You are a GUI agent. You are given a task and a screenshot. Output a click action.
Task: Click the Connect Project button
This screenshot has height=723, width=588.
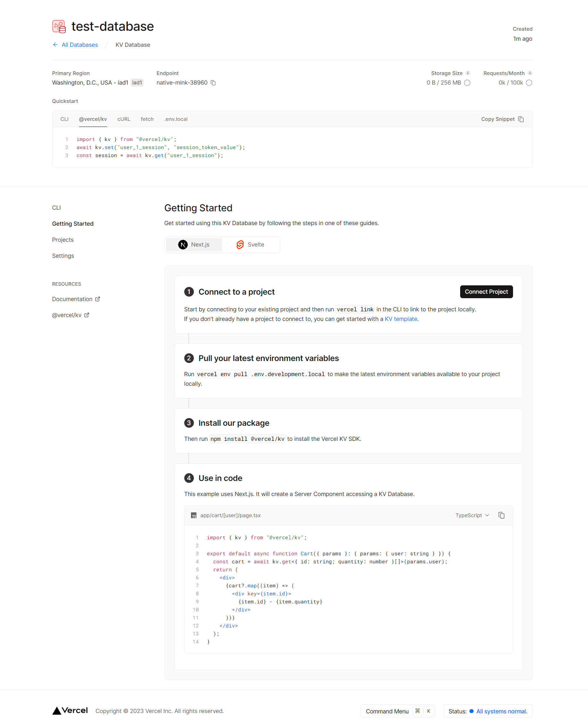(x=486, y=292)
